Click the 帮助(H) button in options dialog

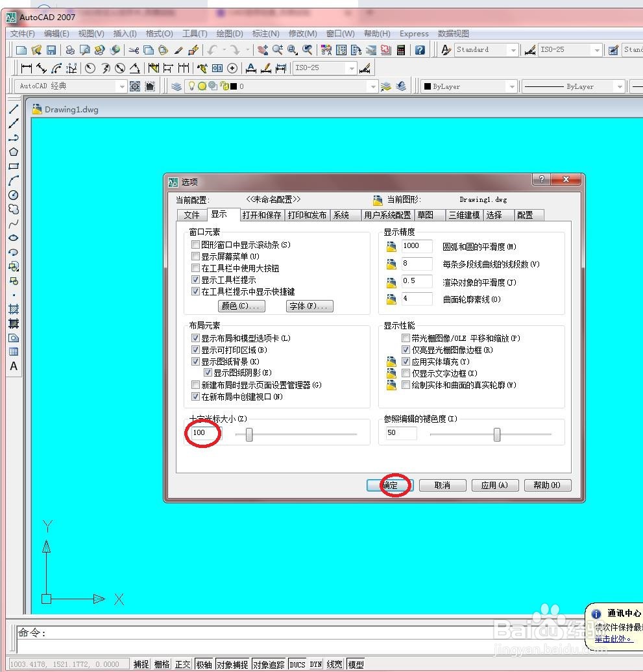(x=548, y=485)
